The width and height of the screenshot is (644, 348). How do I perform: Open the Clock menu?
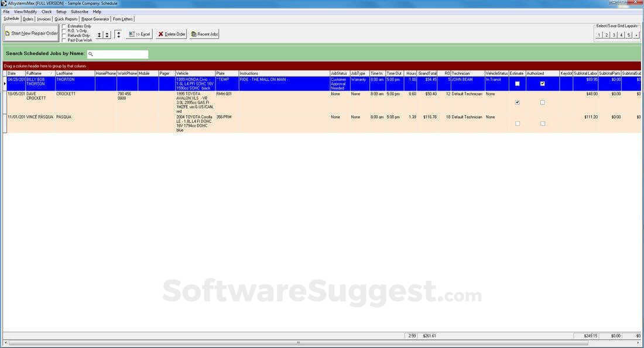47,12
